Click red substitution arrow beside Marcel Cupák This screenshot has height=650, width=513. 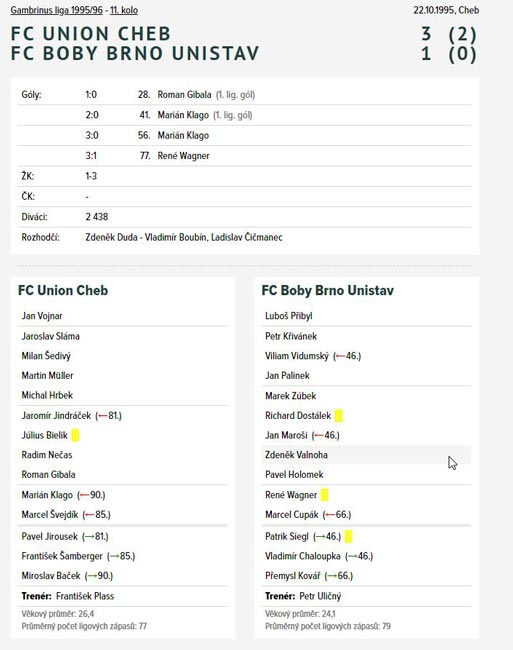[330, 515]
